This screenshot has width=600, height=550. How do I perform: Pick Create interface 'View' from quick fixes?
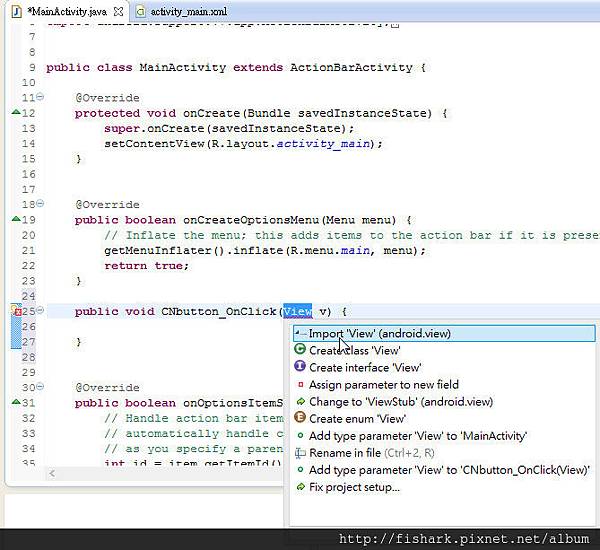point(365,368)
